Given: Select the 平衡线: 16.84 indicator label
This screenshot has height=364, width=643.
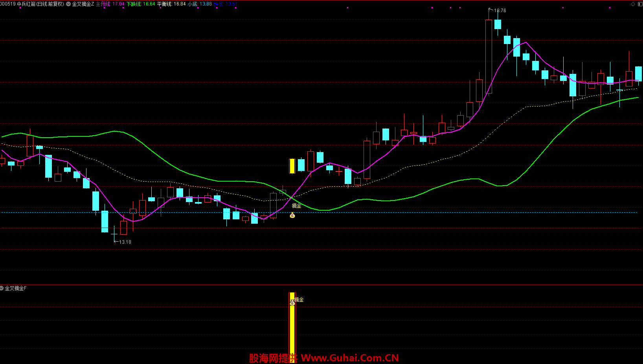Looking at the screenshot, I should (171, 4).
